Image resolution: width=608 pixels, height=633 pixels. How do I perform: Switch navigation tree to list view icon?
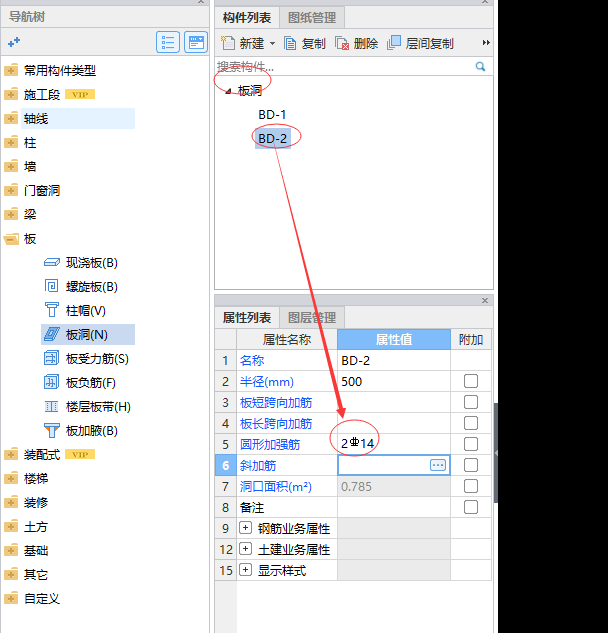coord(168,42)
